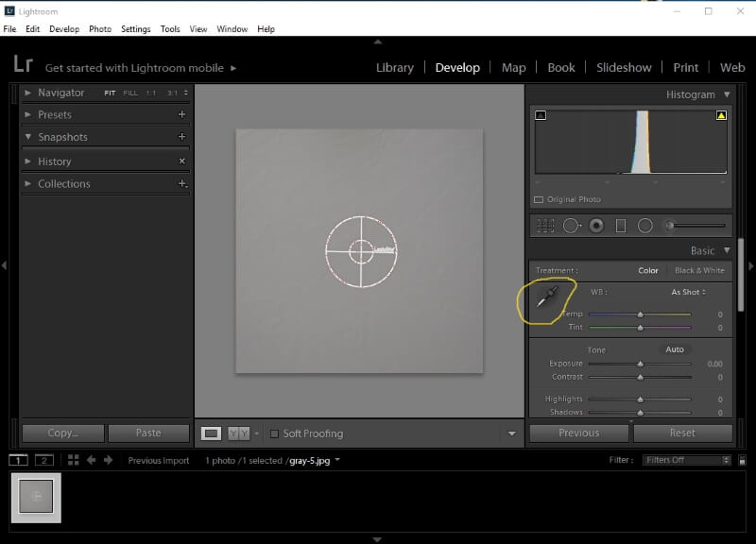Click the Reset button
The image size is (756, 544).
(x=682, y=433)
